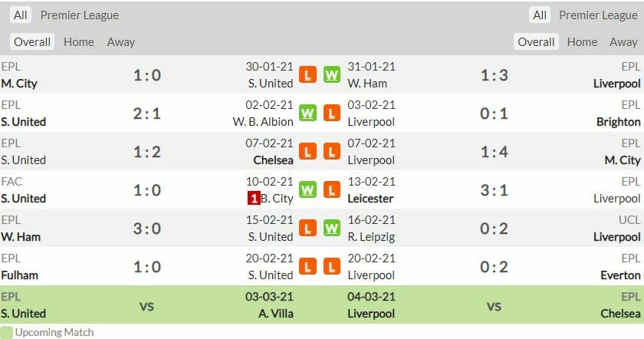
Task: Select the W badge beside 16-02-21 R. Leipzig
Action: [x=332, y=229]
